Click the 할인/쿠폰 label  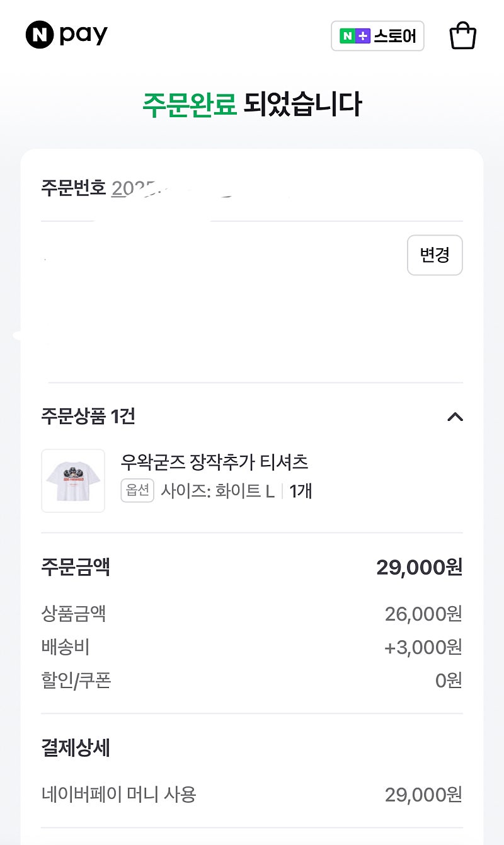click(x=76, y=681)
